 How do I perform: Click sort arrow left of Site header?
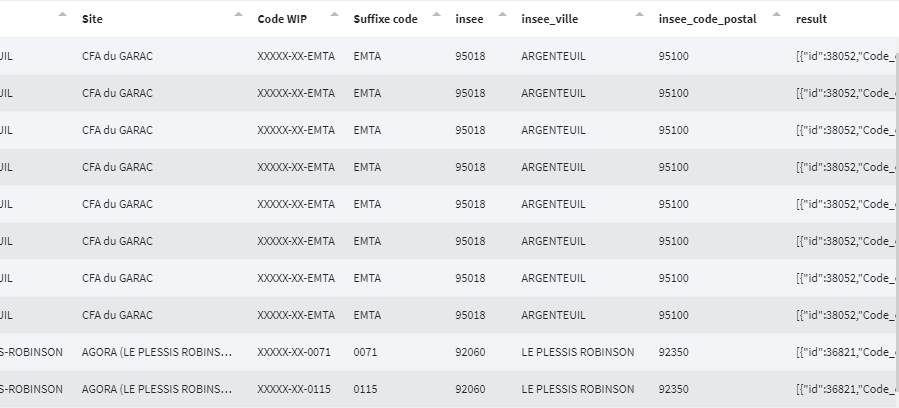(63, 15)
